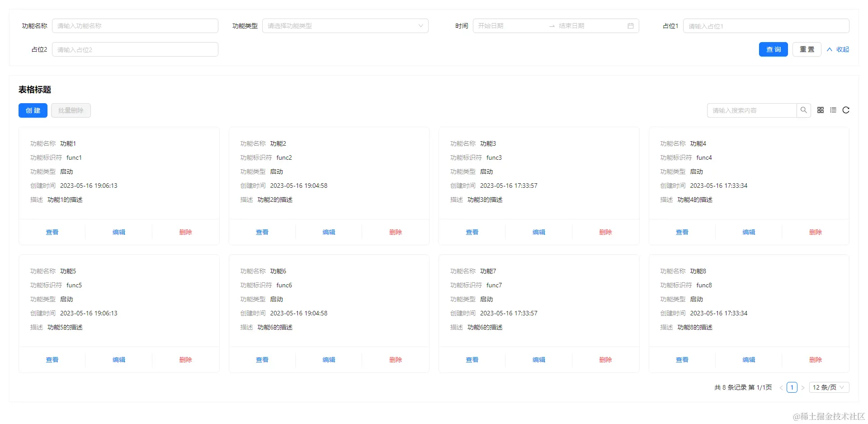Viewport: 868px width, 424px height.
Task: Click the search magnifier icon
Action: click(804, 110)
